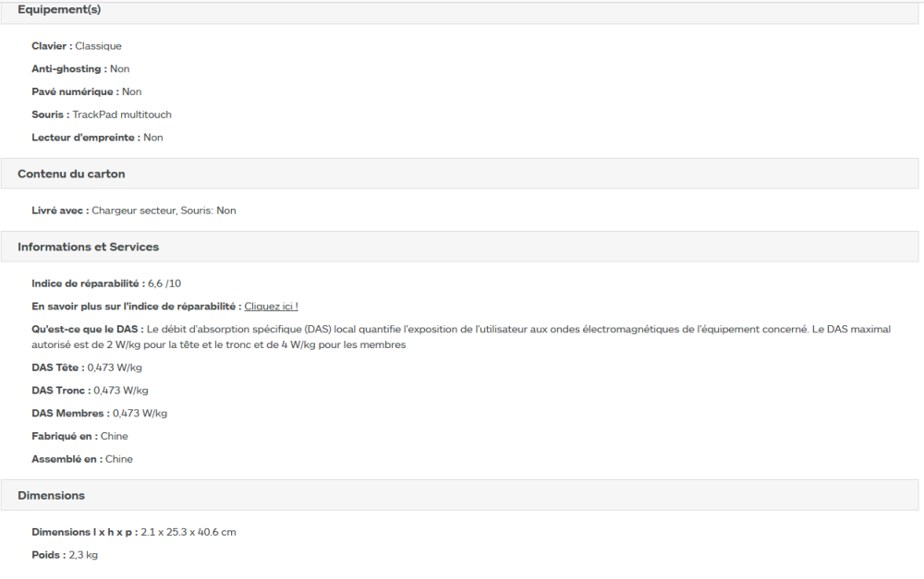The image size is (924, 579).
Task: Click the "Assemblé en" label
Action: point(67,459)
